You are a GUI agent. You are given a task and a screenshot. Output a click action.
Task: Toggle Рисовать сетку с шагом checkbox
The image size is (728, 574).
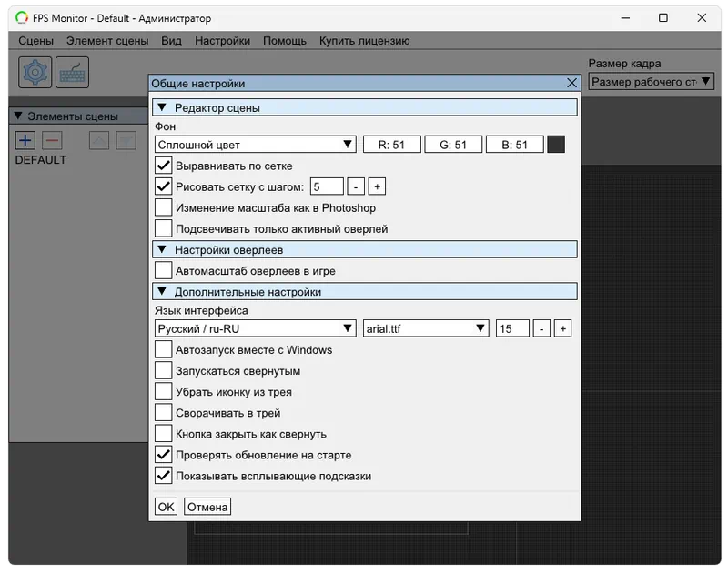(164, 186)
